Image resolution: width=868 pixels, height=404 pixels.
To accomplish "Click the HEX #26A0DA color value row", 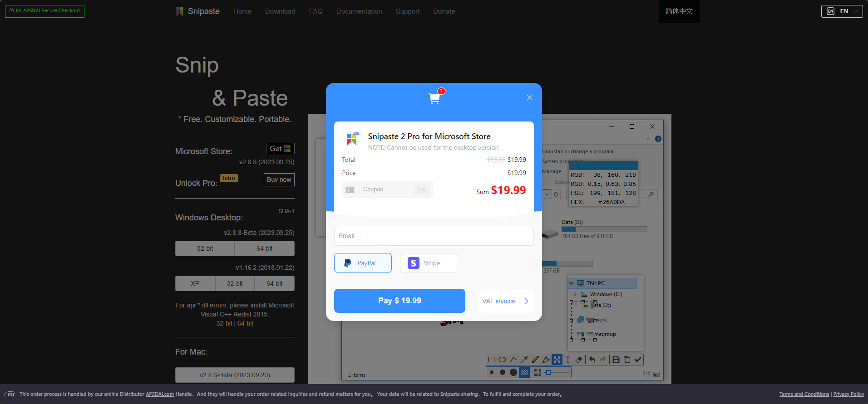I will click(603, 202).
